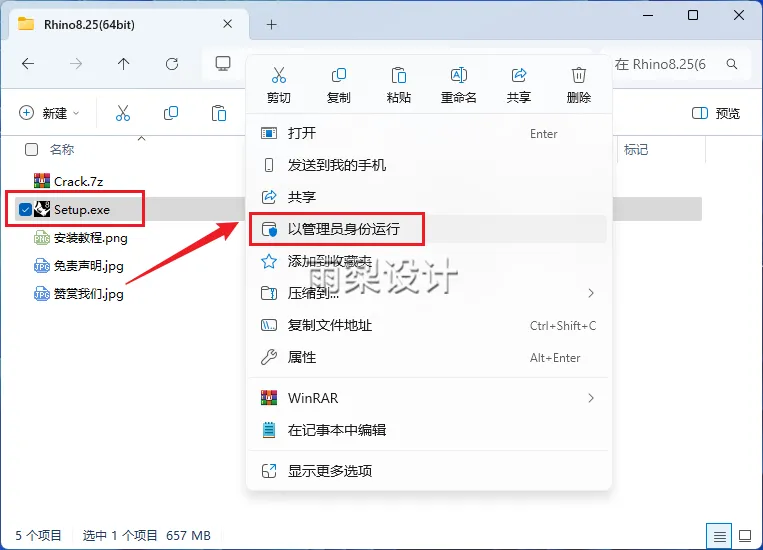Tick the select-all checkbox beside 名称
The width and height of the screenshot is (763, 550).
pyautogui.click(x=31, y=149)
